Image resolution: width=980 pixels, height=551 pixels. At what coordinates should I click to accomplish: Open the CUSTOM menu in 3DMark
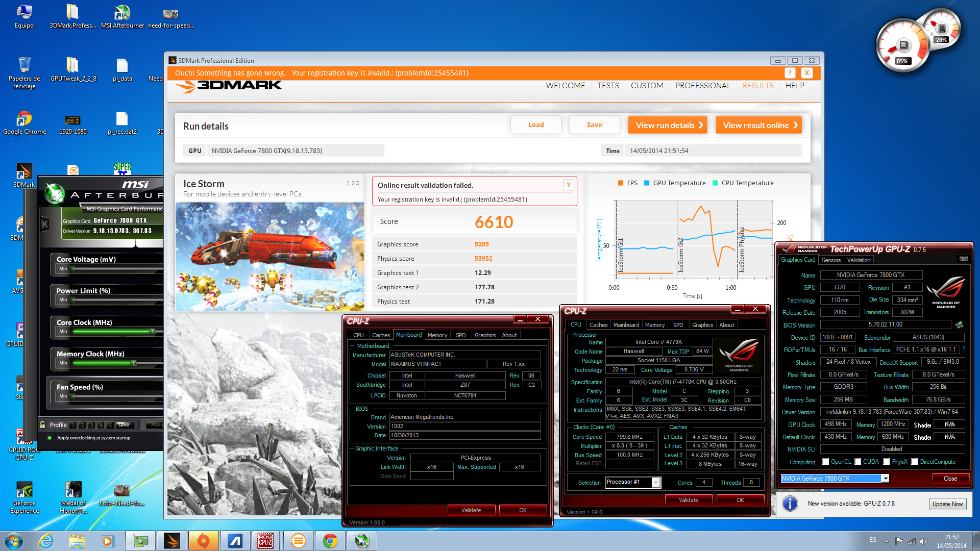(x=647, y=86)
